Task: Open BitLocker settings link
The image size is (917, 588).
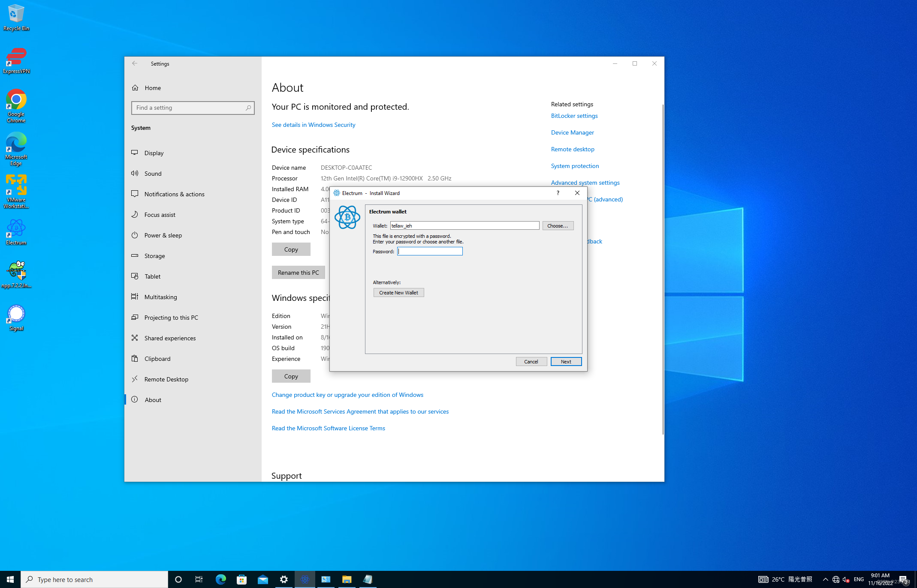Action: pyautogui.click(x=574, y=116)
